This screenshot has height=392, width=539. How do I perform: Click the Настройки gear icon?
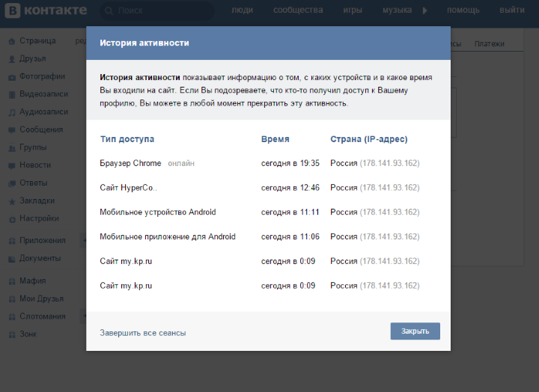[x=11, y=218]
